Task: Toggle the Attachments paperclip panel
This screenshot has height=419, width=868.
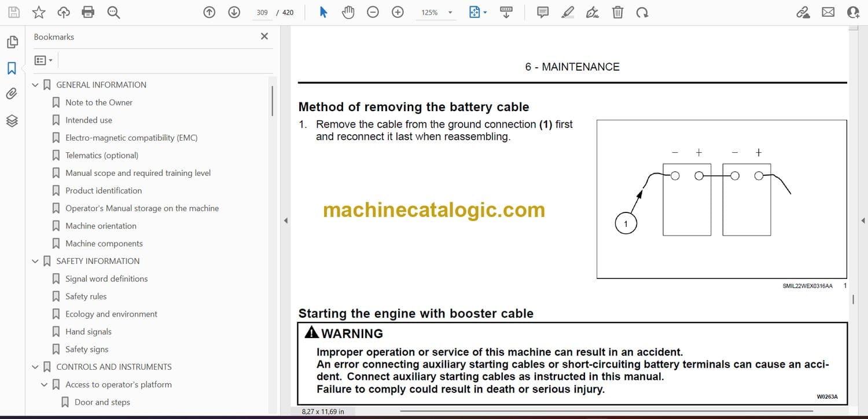Action: coord(12,94)
